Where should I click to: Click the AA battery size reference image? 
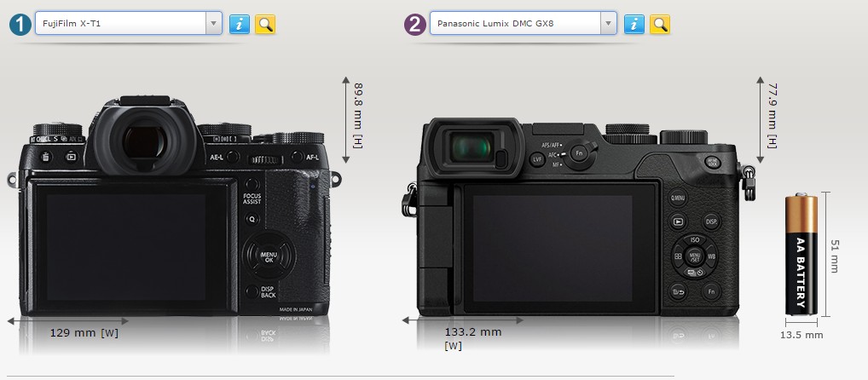pos(800,254)
